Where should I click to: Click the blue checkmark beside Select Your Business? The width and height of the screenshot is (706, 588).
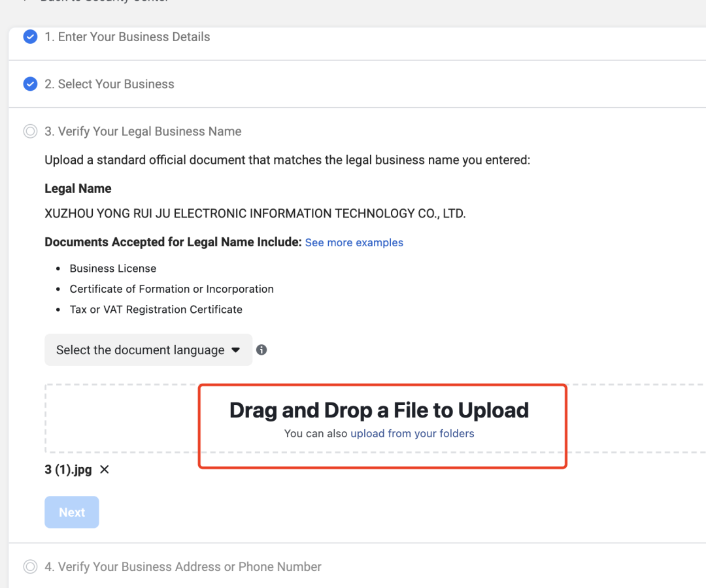click(x=30, y=84)
